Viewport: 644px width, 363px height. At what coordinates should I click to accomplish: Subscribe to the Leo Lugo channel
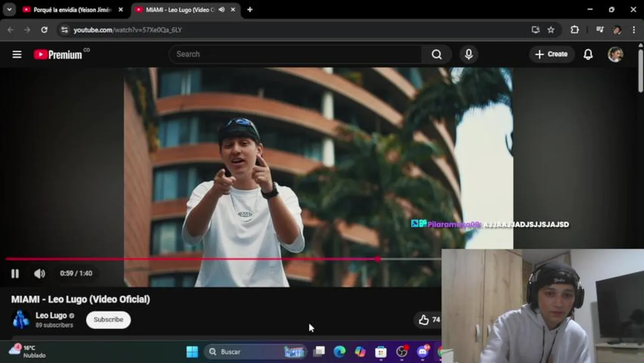pos(108,320)
